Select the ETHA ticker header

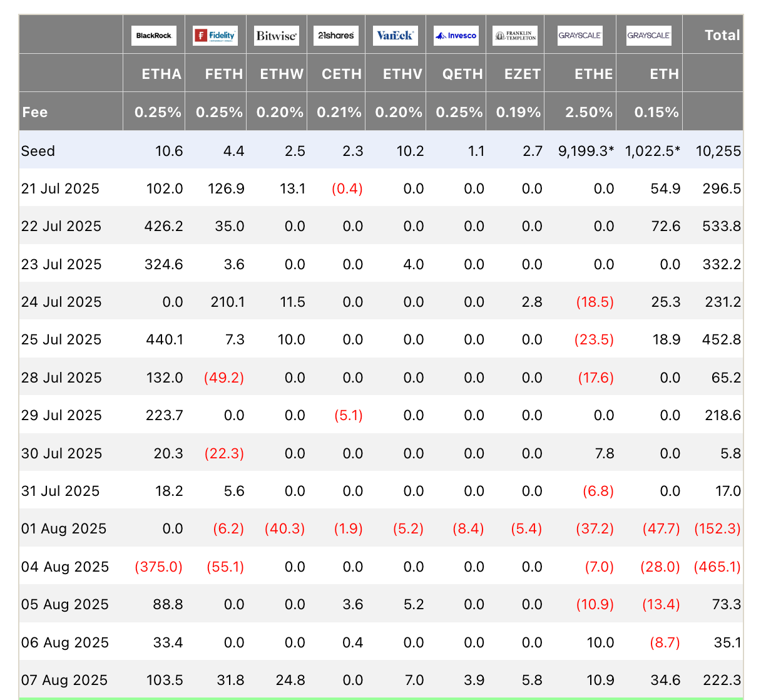[161, 74]
